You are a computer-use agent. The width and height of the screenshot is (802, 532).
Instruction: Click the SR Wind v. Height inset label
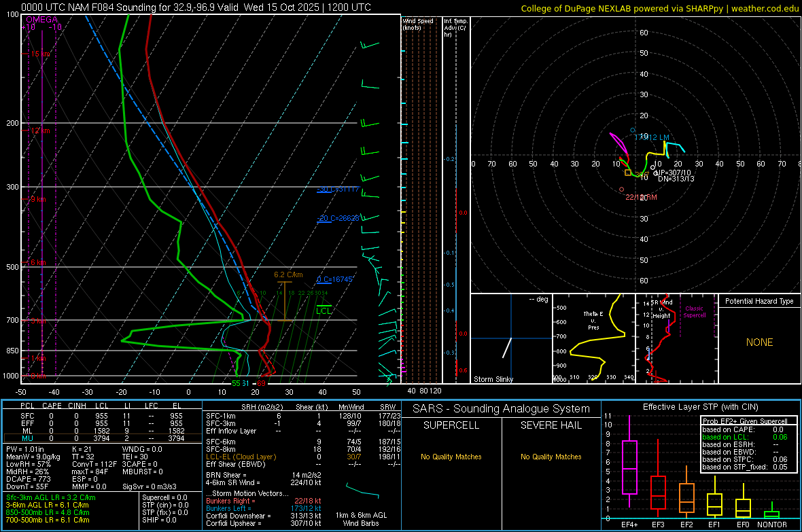coord(661,309)
